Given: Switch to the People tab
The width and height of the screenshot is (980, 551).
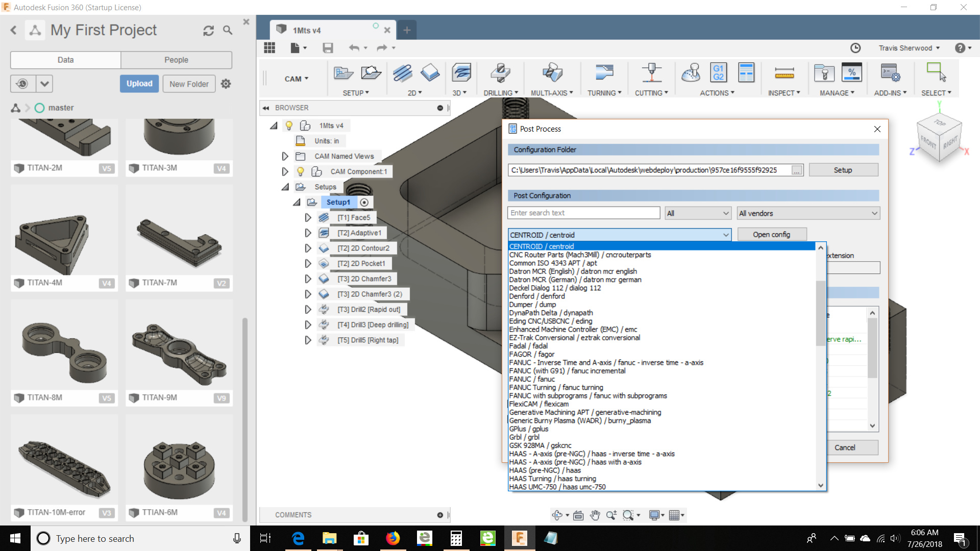Looking at the screenshot, I should coord(177,60).
